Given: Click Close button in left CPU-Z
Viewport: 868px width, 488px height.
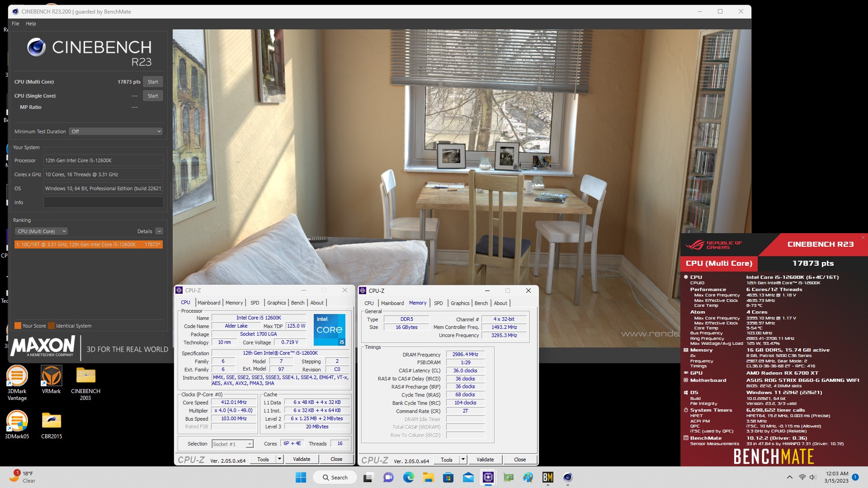Looking at the screenshot, I should tap(336, 460).
